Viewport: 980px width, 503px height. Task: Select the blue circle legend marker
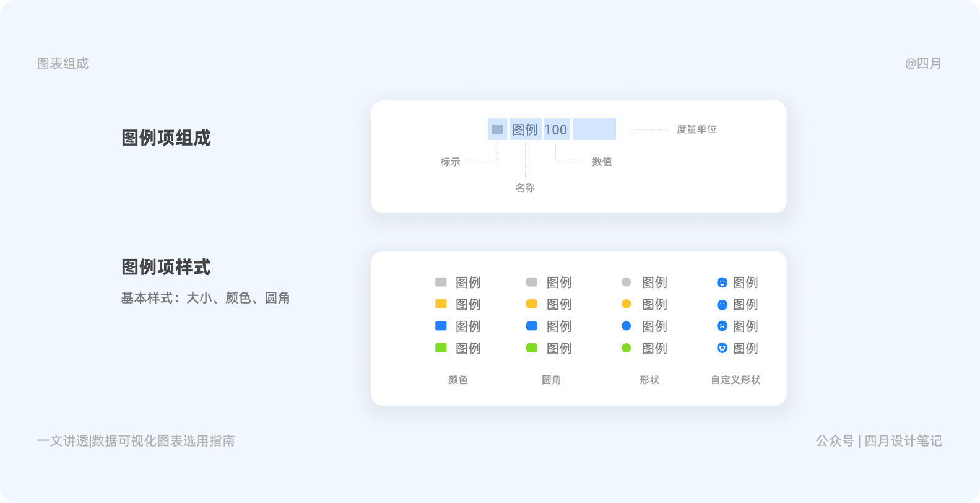[x=627, y=326]
